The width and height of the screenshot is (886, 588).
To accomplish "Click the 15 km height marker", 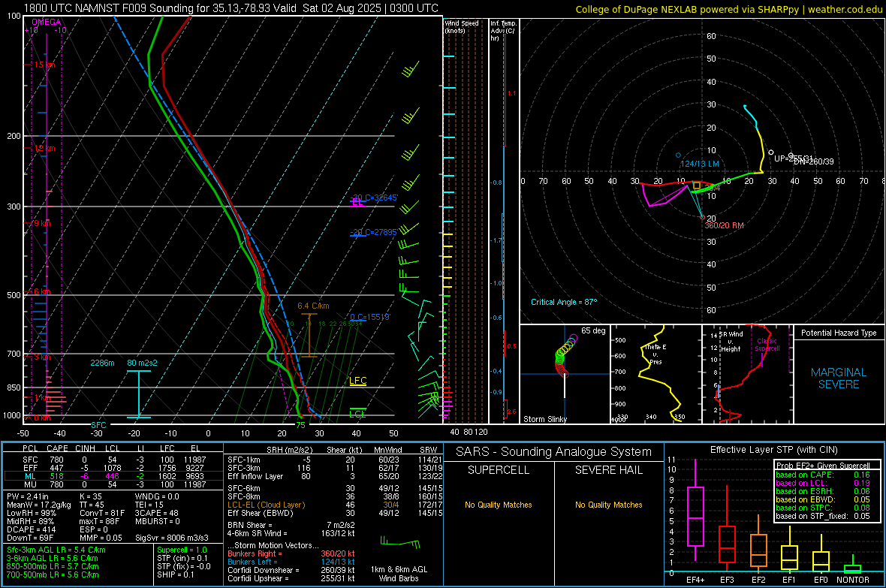I will click(44, 65).
